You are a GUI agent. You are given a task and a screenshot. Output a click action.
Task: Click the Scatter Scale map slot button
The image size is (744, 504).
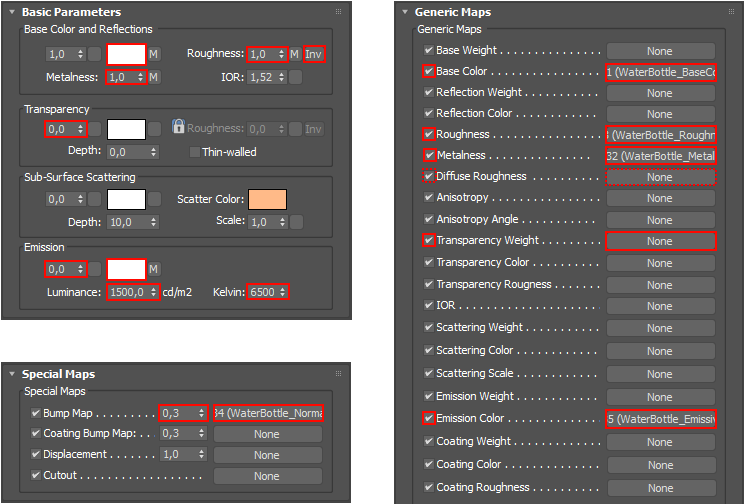[x=297, y=222]
